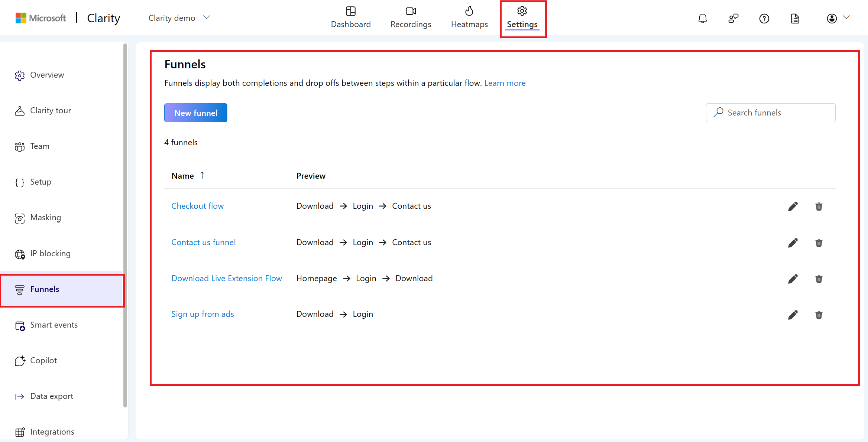Screen dimensions: 868x442
Task: Open the notifications bell
Action: pos(702,18)
